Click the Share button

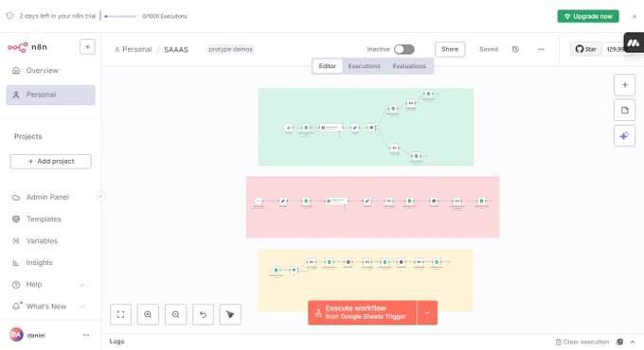pos(450,49)
